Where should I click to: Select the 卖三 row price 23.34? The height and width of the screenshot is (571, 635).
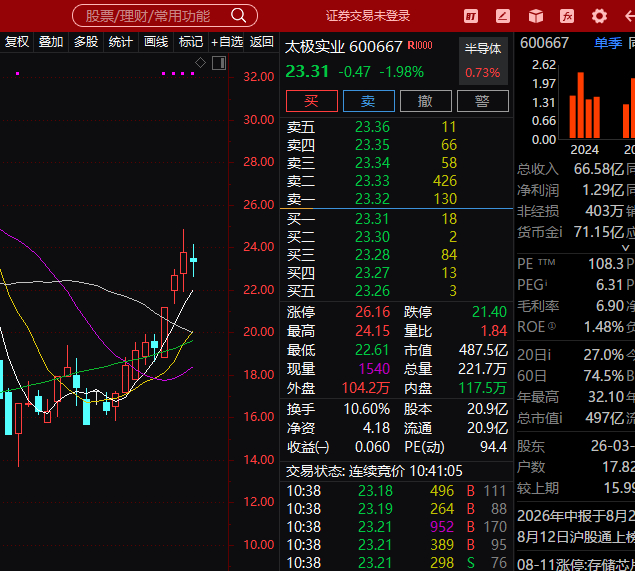pyautogui.click(x=372, y=163)
